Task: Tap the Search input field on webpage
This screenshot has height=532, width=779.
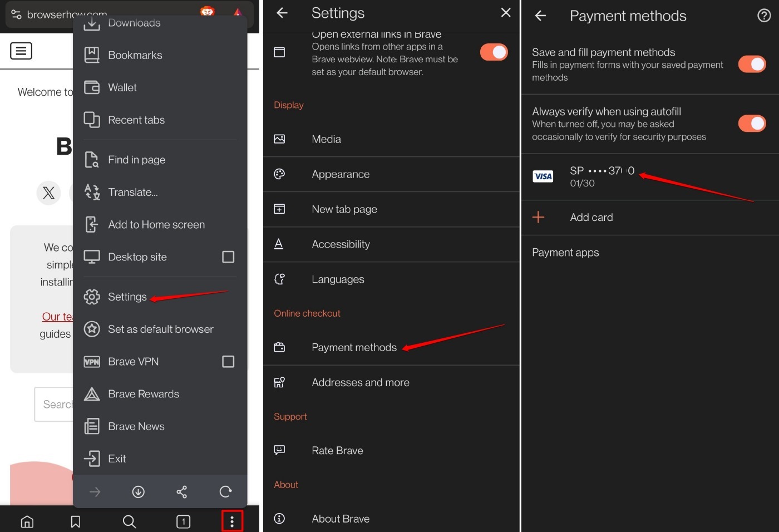Action: [54, 405]
